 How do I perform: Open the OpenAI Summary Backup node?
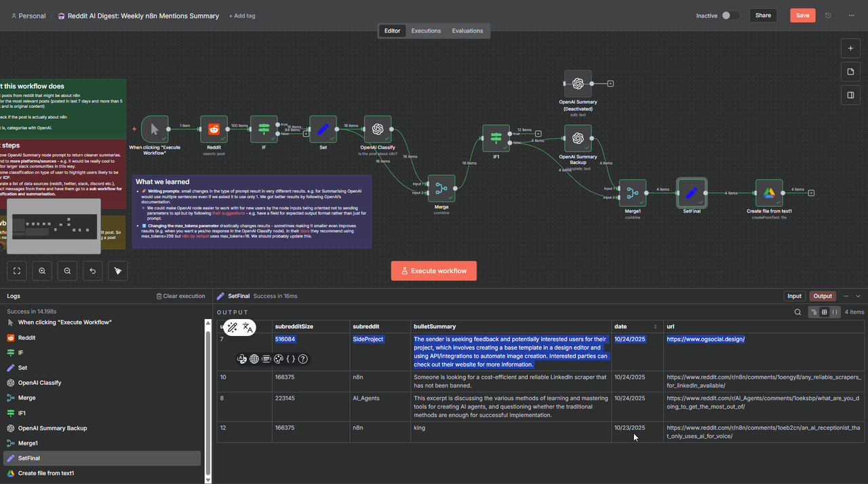578,138
